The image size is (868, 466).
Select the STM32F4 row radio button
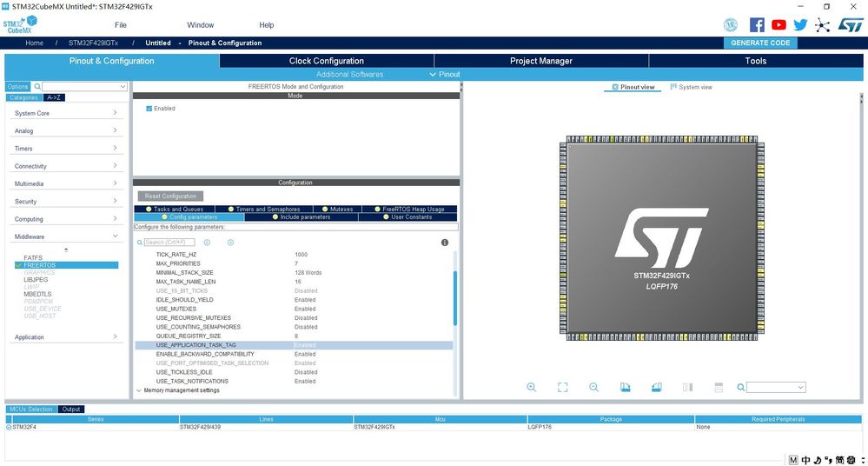point(9,427)
